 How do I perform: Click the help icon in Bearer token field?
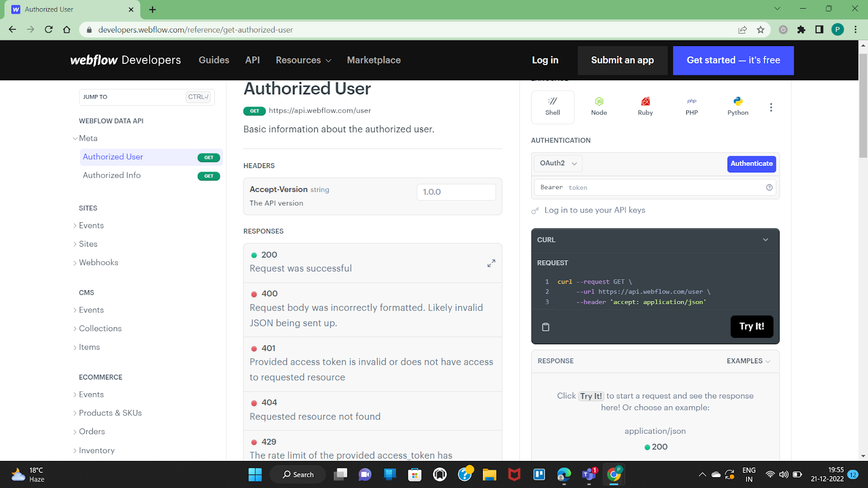tap(769, 188)
